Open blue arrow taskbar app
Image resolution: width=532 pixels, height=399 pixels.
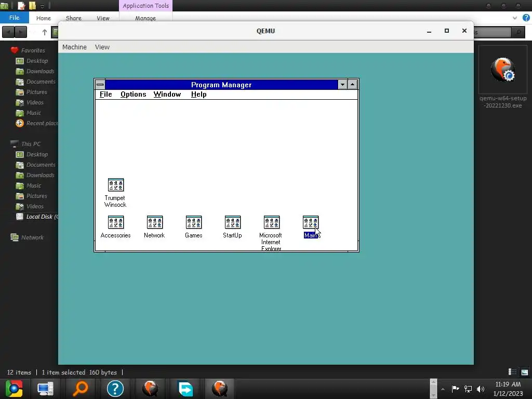[185, 389]
